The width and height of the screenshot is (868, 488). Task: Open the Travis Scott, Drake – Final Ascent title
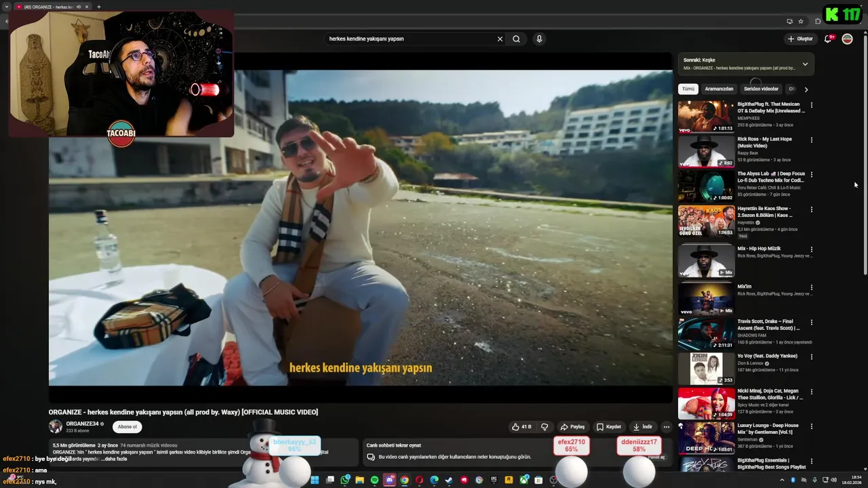[x=769, y=325]
